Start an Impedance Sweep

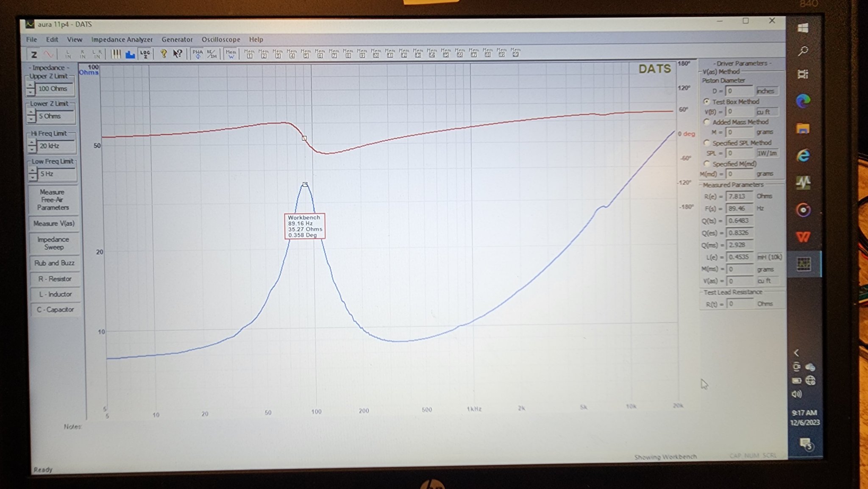pyautogui.click(x=54, y=243)
